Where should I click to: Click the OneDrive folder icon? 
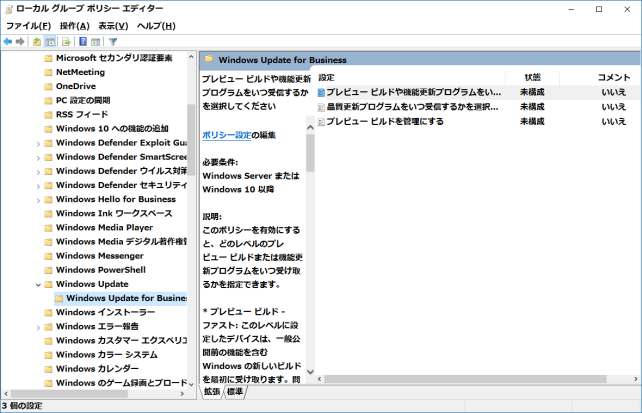coord(48,86)
